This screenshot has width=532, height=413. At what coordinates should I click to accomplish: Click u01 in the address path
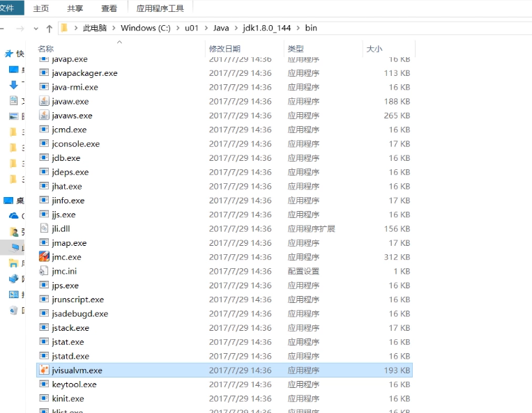191,28
